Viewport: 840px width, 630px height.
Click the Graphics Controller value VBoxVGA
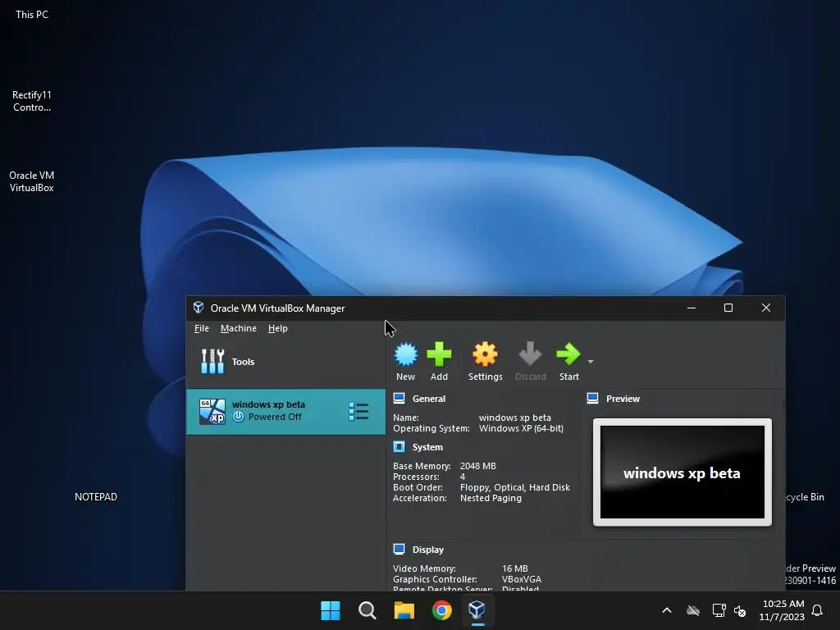coord(521,579)
